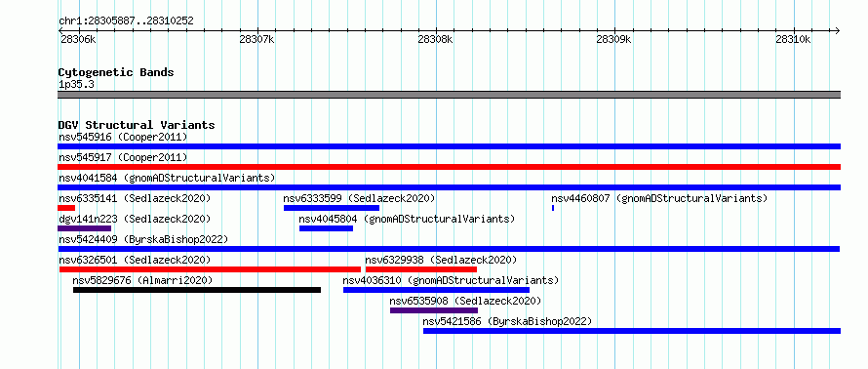Click the red bar for nsv545917
The width and height of the screenshot is (868, 369).
449,167
